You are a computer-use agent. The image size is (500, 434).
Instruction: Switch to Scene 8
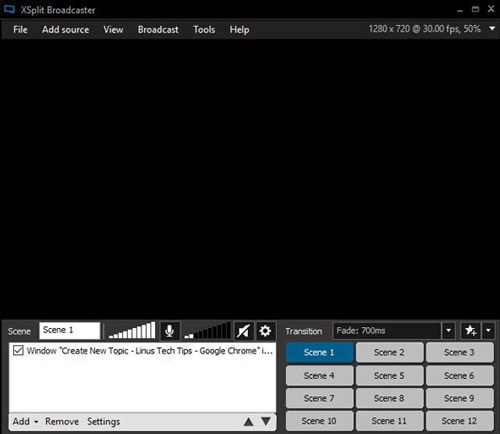click(x=389, y=398)
